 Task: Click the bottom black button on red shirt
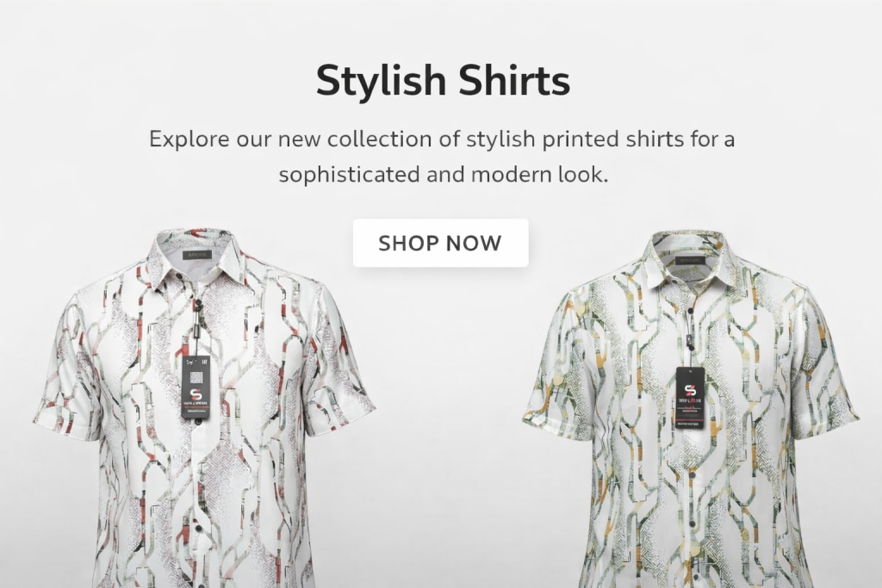(x=198, y=529)
